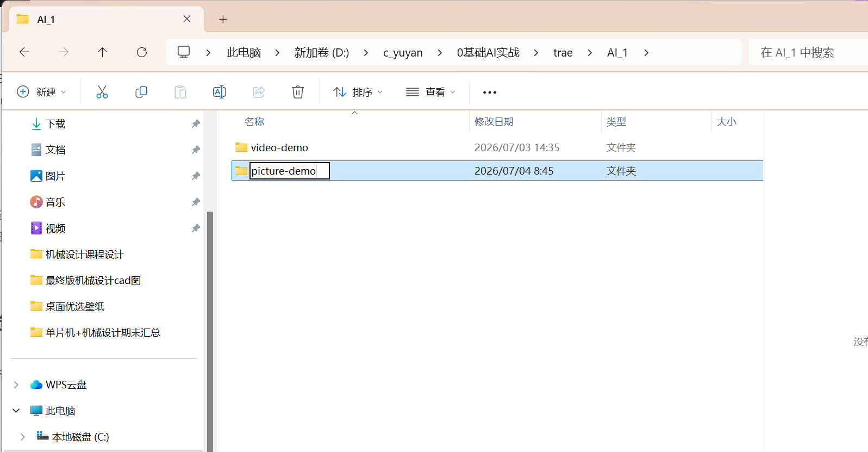Unpin 视频 using its pin icon

click(x=196, y=228)
